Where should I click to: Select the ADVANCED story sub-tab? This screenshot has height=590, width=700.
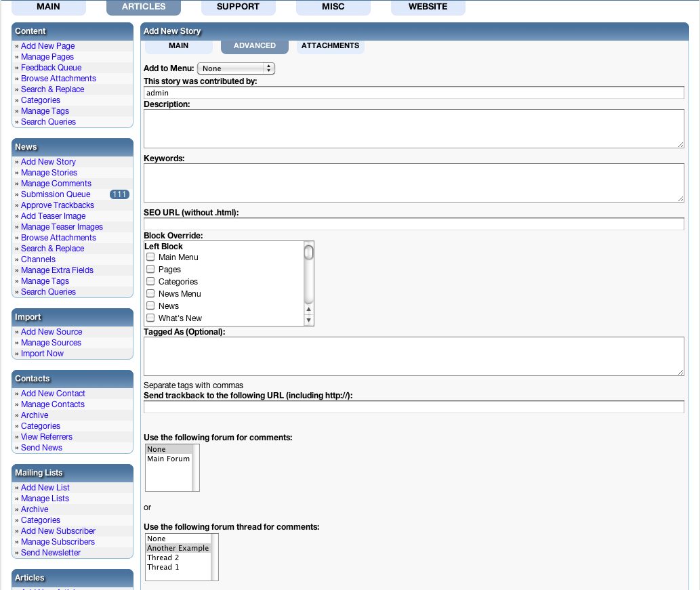[x=255, y=46]
